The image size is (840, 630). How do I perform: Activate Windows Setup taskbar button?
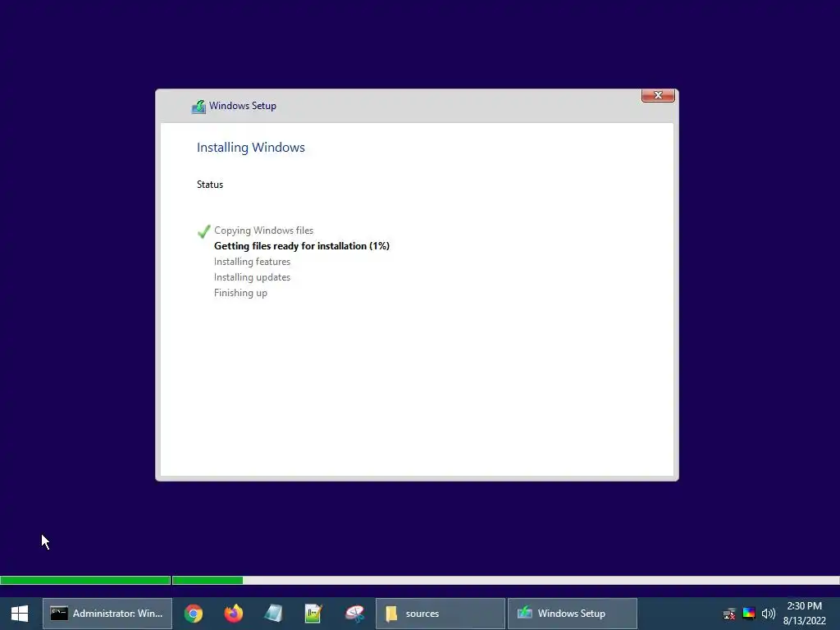(x=572, y=614)
